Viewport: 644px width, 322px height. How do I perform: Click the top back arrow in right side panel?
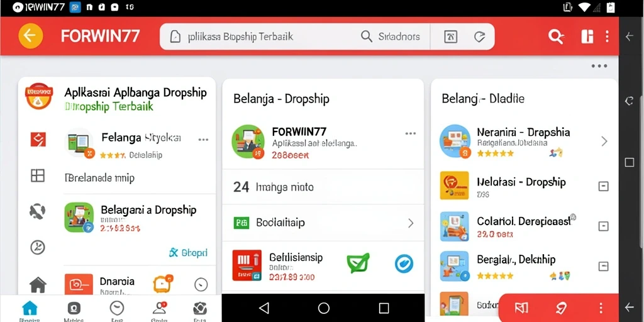(x=629, y=36)
